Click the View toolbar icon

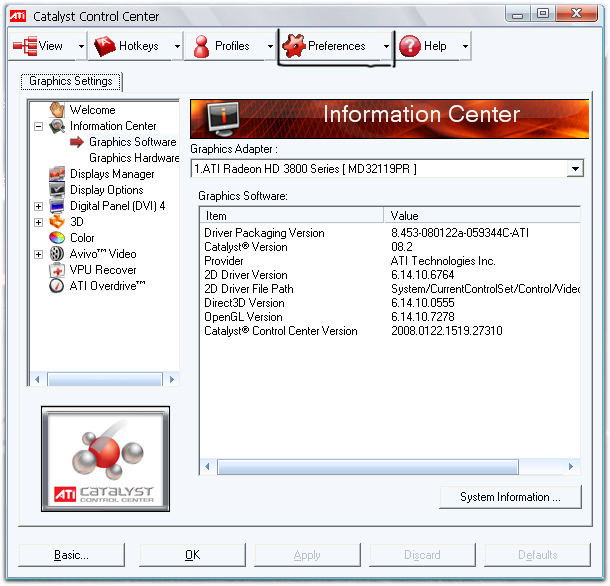[25, 46]
